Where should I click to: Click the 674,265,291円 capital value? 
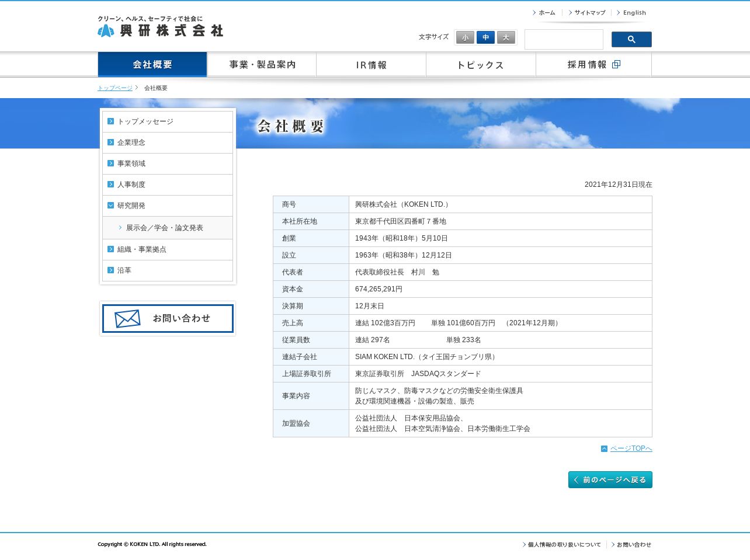pos(379,289)
